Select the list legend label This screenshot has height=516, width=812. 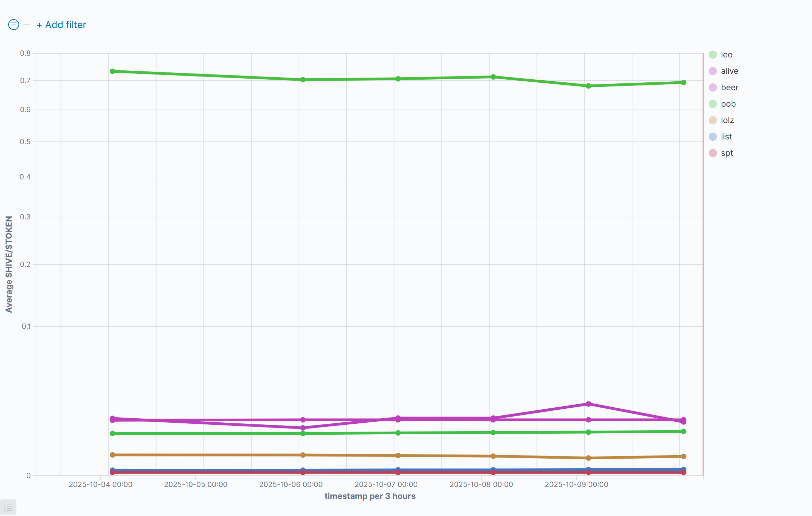726,137
